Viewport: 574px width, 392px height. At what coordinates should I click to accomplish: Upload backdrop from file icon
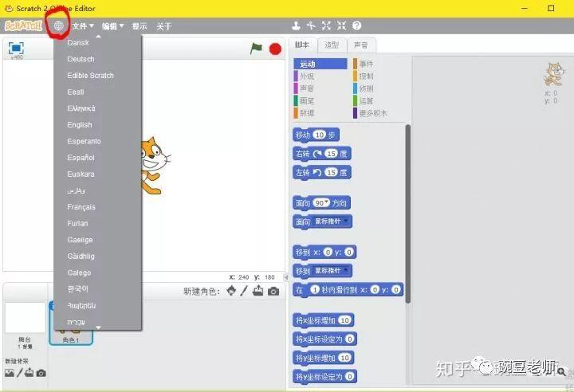click(x=29, y=373)
